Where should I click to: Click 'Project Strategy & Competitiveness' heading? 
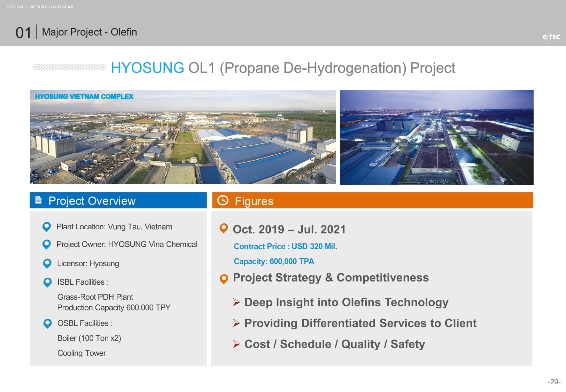331,278
